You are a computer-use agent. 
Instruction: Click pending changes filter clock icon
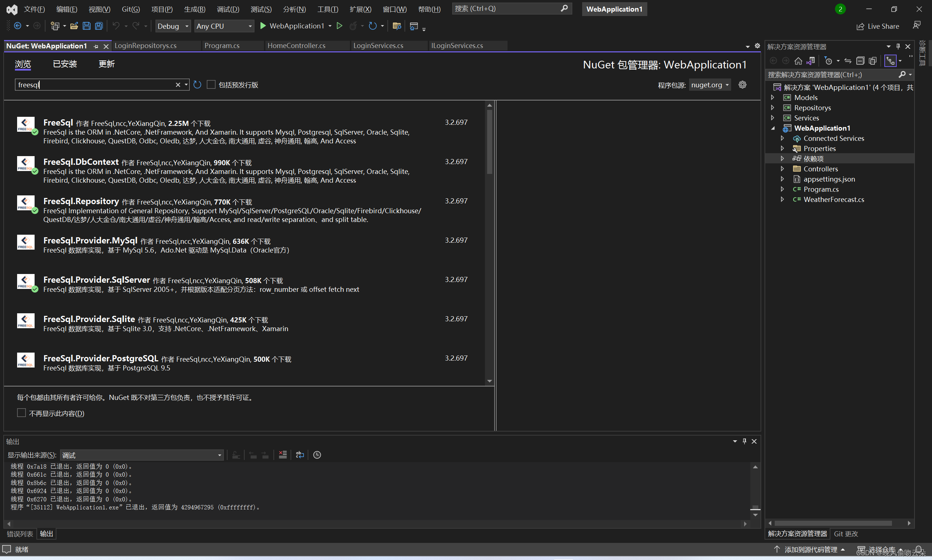pos(829,61)
